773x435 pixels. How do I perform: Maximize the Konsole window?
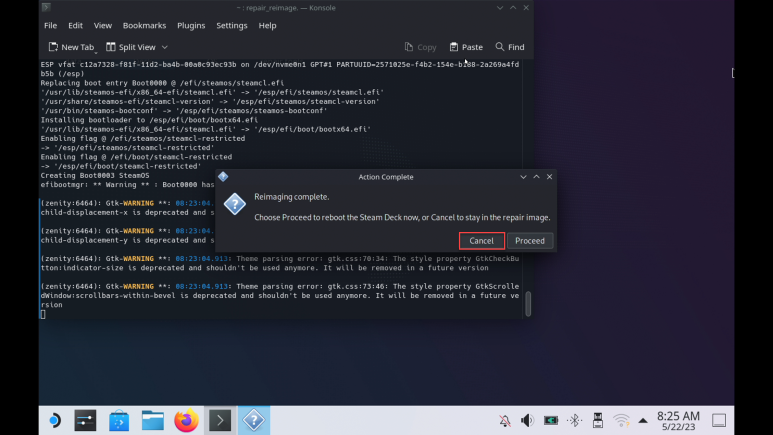(x=513, y=7)
